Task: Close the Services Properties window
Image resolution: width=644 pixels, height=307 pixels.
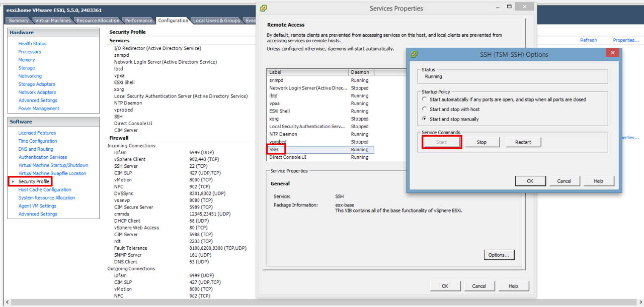Action: pos(525,7)
